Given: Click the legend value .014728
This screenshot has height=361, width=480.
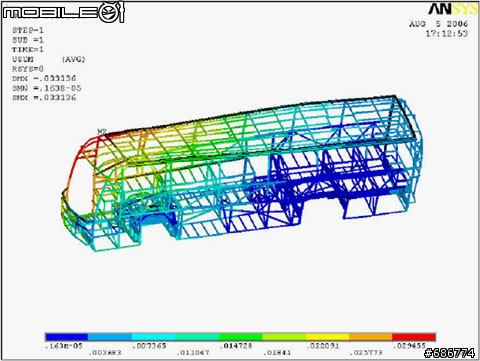Looking at the screenshot, I should tap(236, 346).
